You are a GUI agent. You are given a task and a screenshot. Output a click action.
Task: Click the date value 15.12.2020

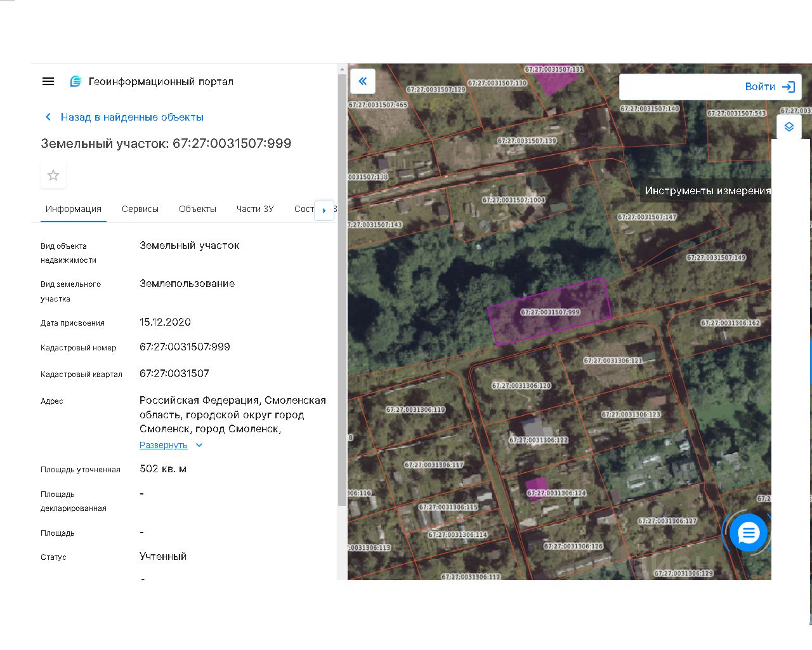click(x=165, y=322)
